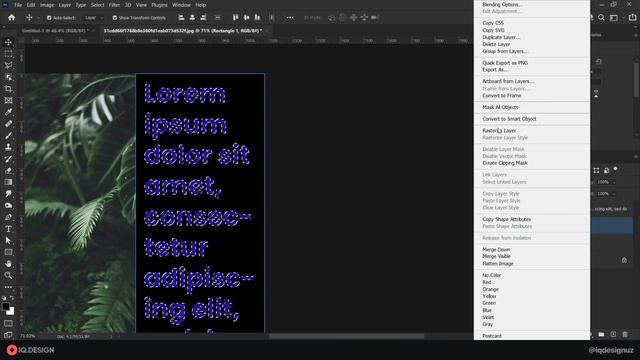640x360 pixels.
Task: Click the Home icon in options bar
Action: tap(11, 18)
